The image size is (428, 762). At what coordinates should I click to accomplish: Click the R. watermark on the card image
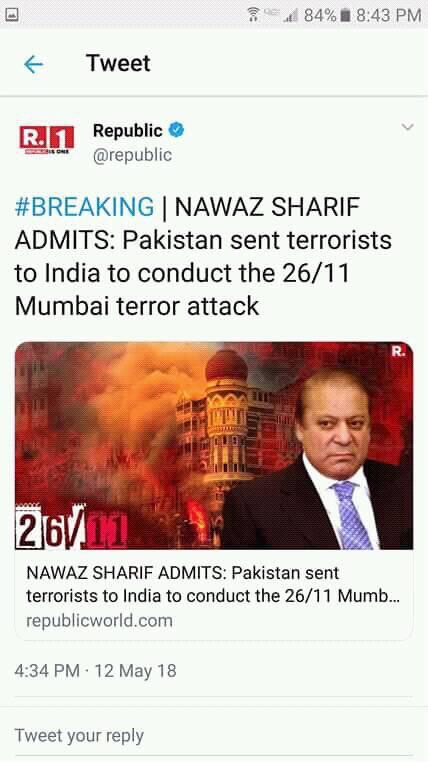(398, 352)
